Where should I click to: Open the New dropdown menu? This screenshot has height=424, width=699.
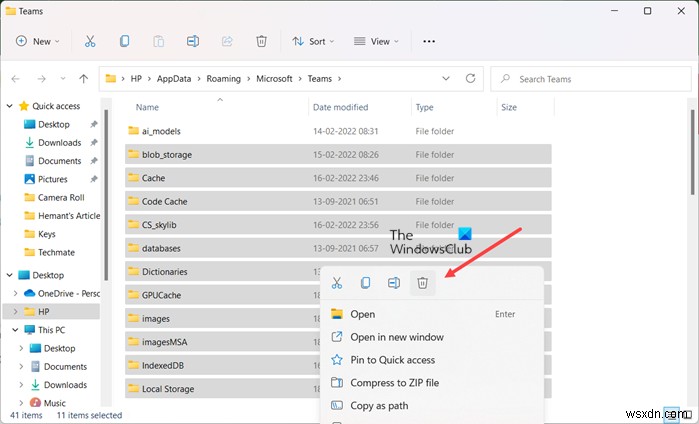coord(37,41)
